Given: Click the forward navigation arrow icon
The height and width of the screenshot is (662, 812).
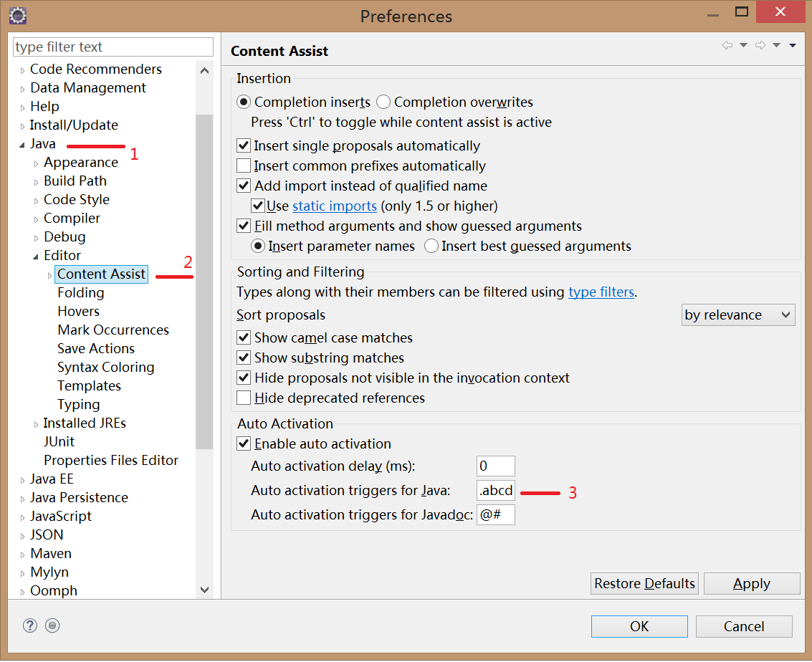Looking at the screenshot, I should [760, 46].
